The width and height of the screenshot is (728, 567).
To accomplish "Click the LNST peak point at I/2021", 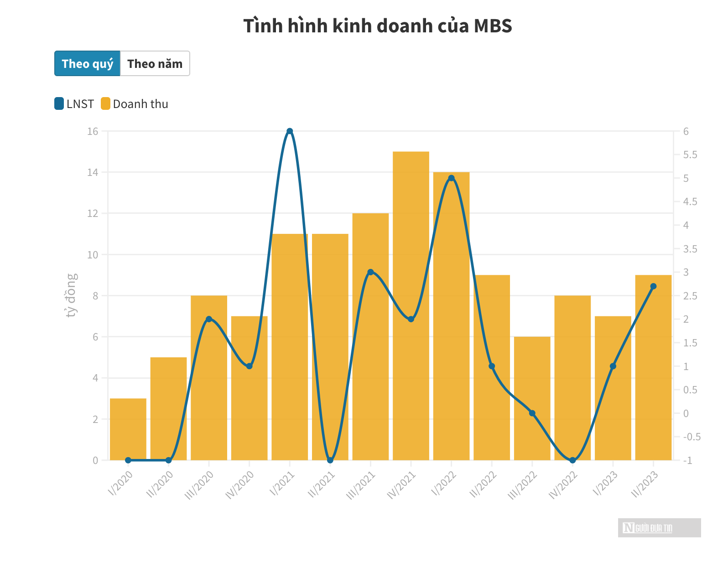I will point(290,131).
